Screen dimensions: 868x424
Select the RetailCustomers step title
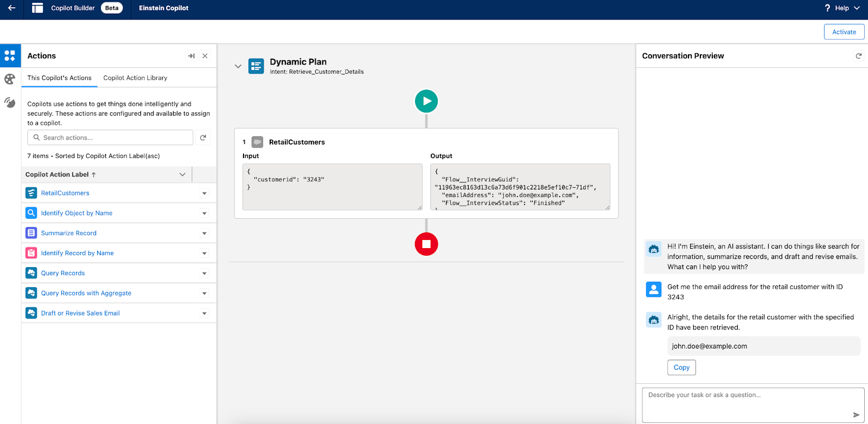[297, 142]
